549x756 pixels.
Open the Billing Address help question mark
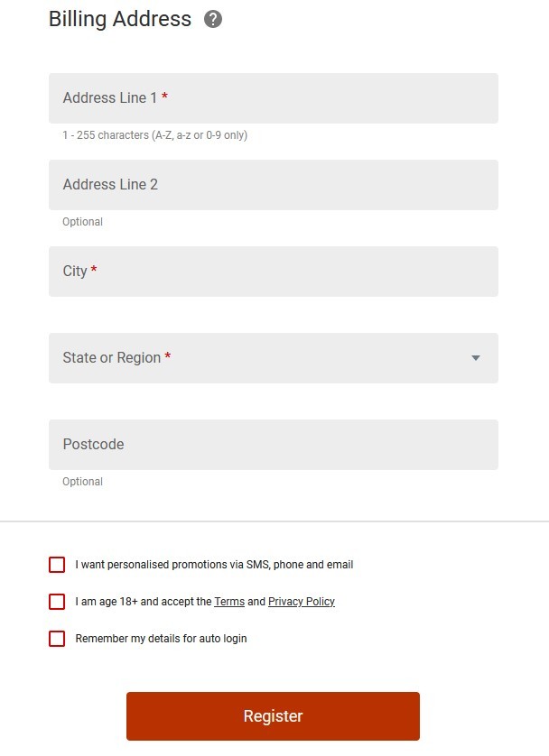[x=213, y=19]
